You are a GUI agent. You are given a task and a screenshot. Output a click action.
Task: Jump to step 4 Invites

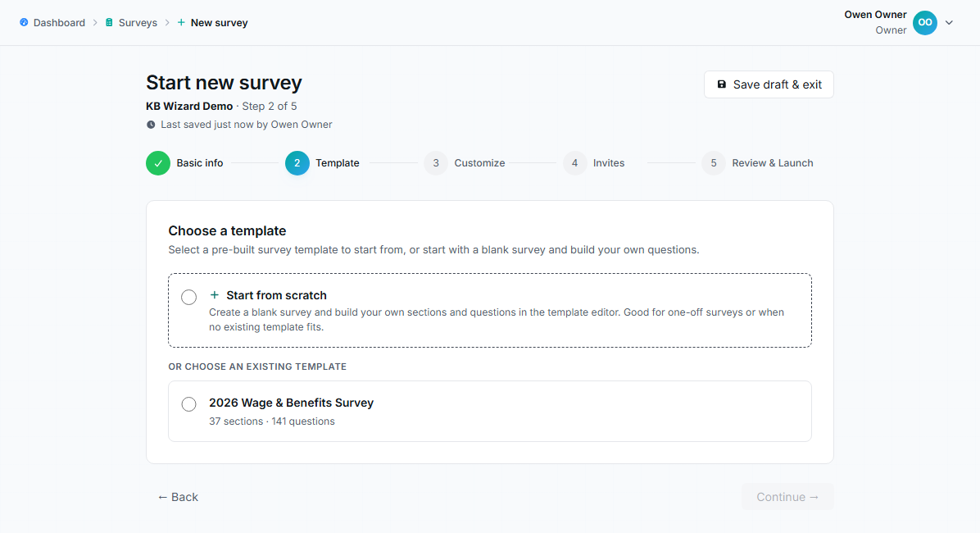click(x=594, y=163)
